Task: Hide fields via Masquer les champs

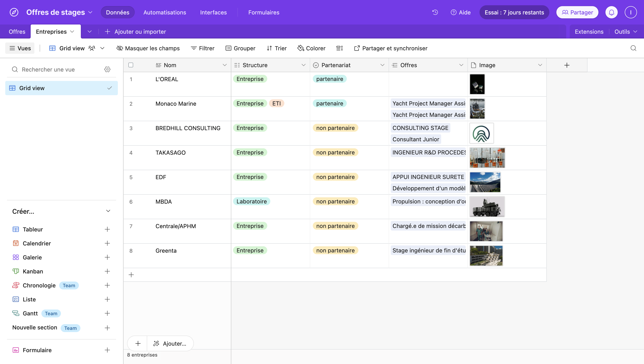Action: [148, 48]
